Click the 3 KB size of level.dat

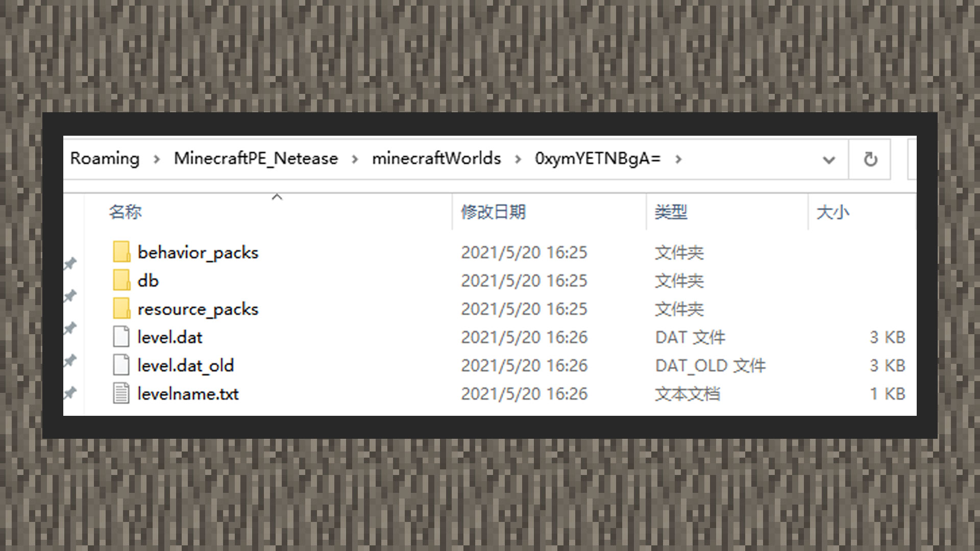click(888, 337)
